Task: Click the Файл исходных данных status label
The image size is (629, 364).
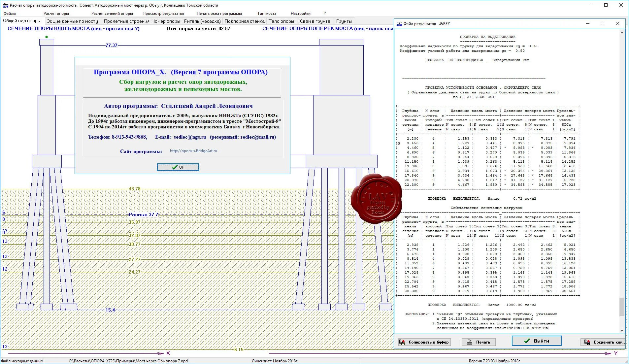Action: 22,361
